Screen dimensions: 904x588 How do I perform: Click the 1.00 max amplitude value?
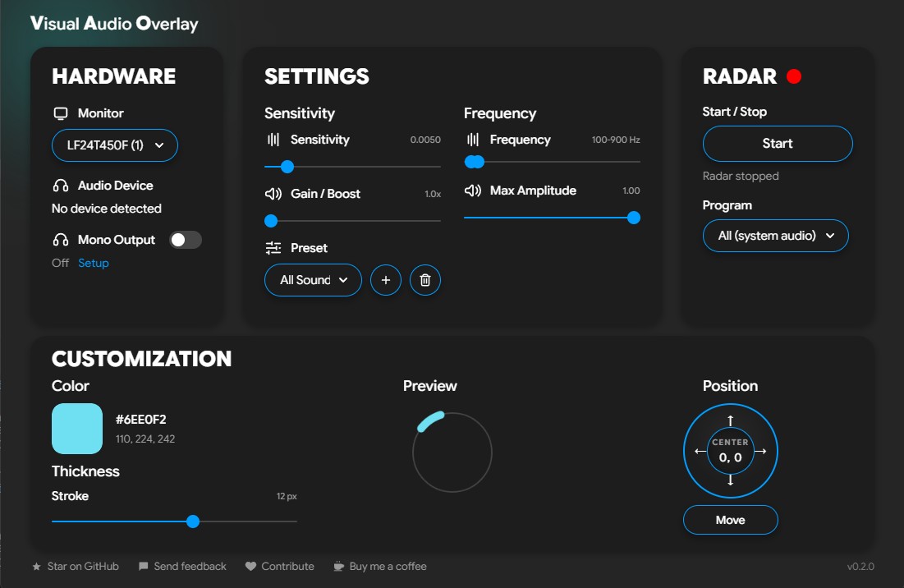(x=631, y=191)
